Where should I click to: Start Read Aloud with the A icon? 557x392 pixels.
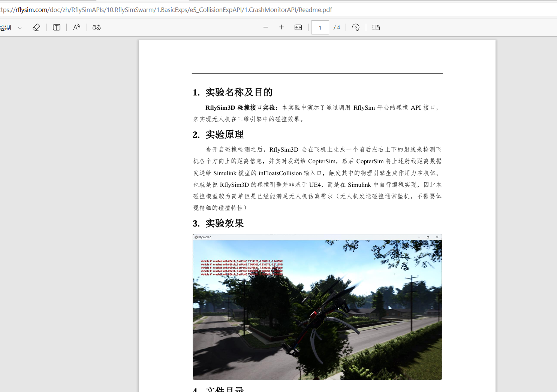[76, 27]
